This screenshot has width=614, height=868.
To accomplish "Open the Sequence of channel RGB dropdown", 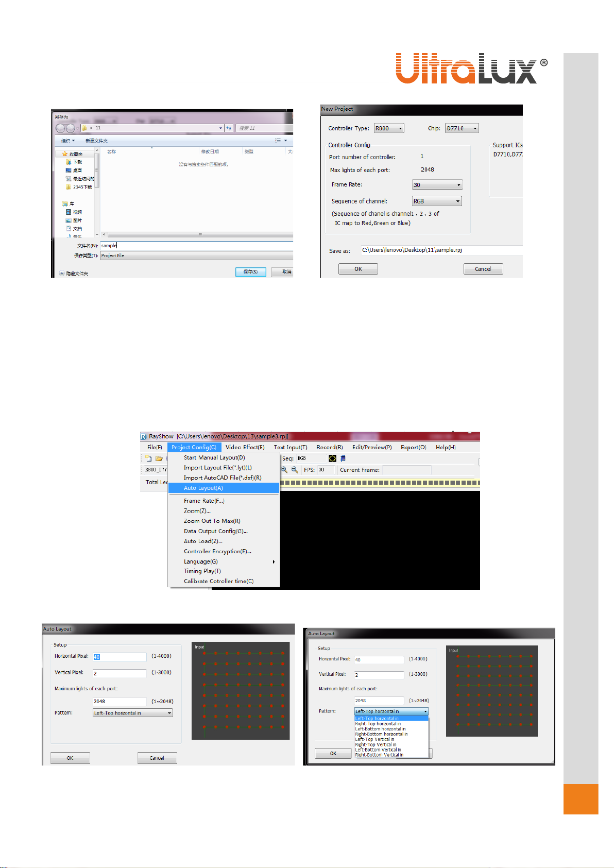I will 457,201.
